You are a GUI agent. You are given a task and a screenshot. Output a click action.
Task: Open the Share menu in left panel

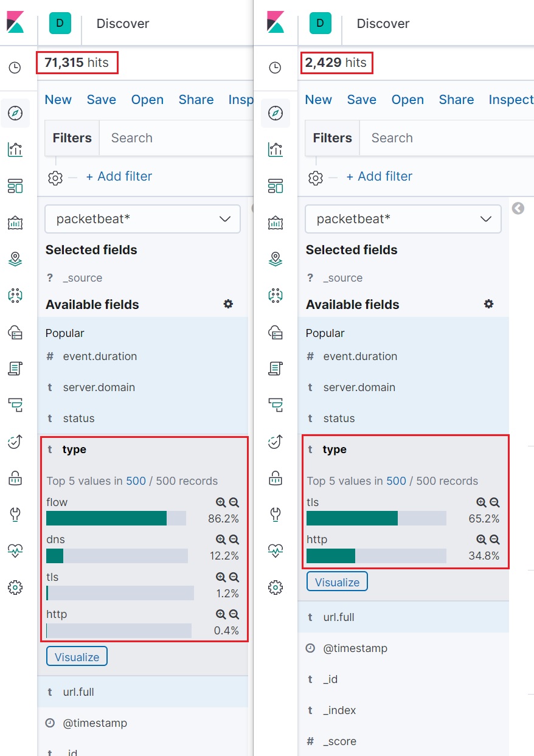196,100
